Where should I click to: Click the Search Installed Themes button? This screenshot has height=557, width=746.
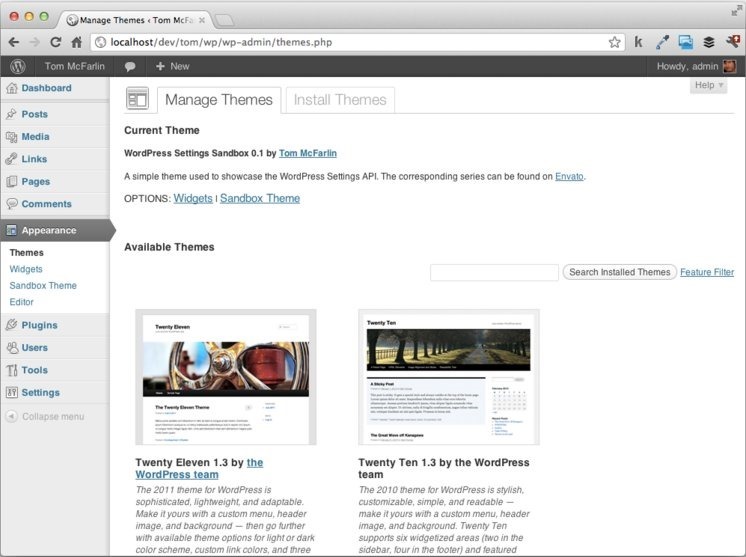[619, 272]
